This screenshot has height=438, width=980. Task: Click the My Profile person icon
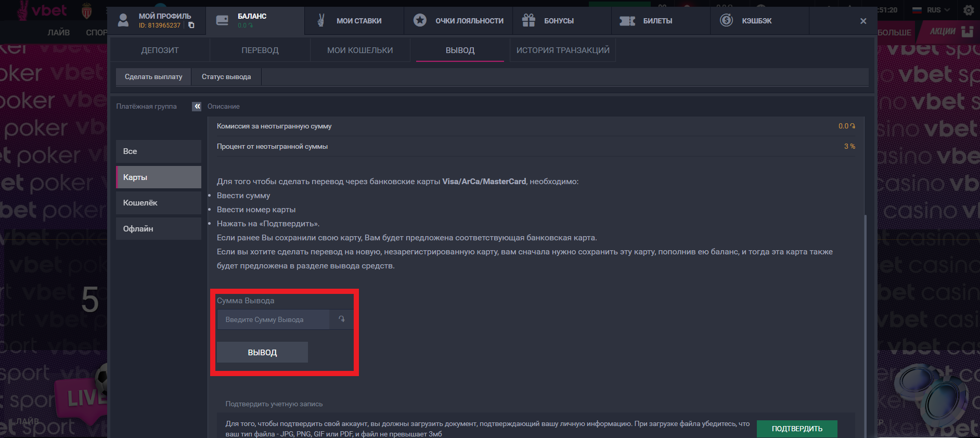123,20
